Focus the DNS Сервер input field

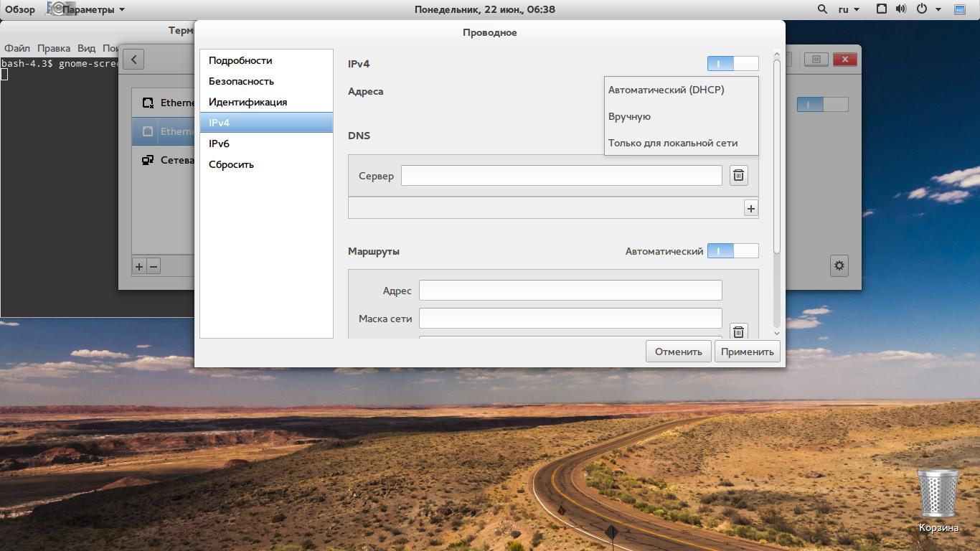click(562, 175)
